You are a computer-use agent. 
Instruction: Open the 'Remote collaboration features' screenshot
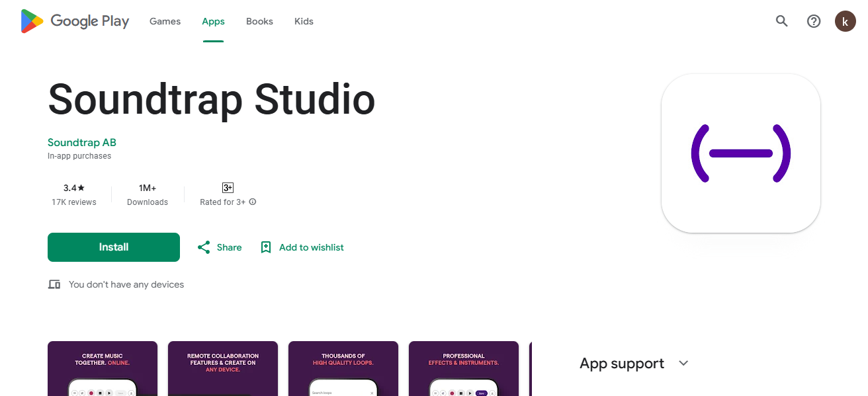(223, 368)
